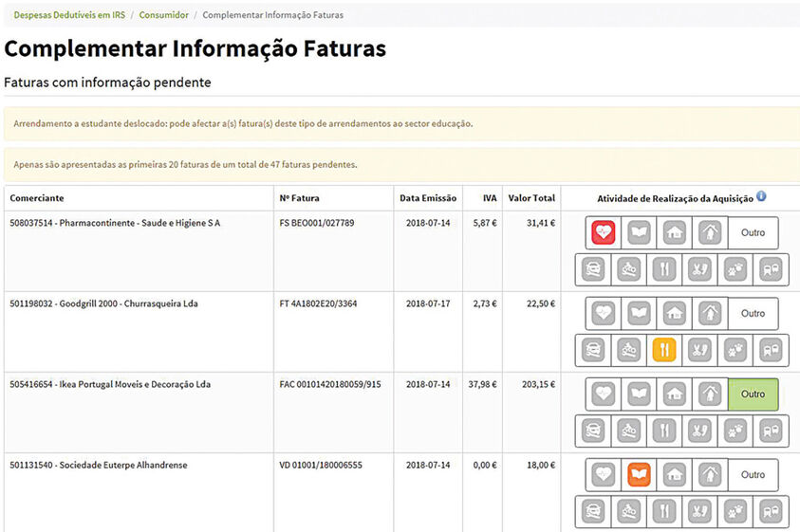Click the info icon beside Atividade de Realização
This screenshot has height=532, width=800.
coord(761,197)
